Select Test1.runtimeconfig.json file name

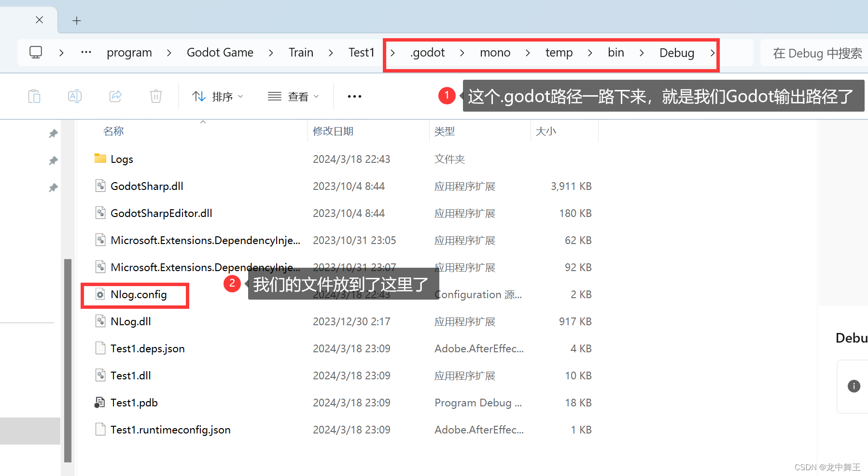[x=170, y=430]
